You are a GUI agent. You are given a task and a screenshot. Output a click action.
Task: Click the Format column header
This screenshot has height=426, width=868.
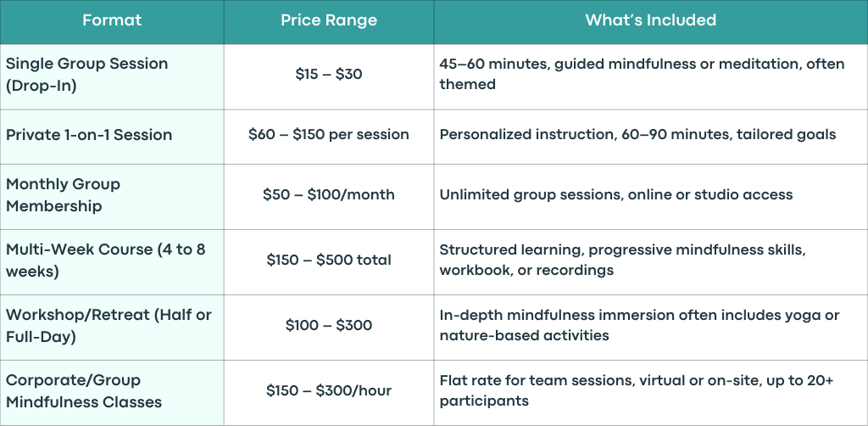coord(112,21)
